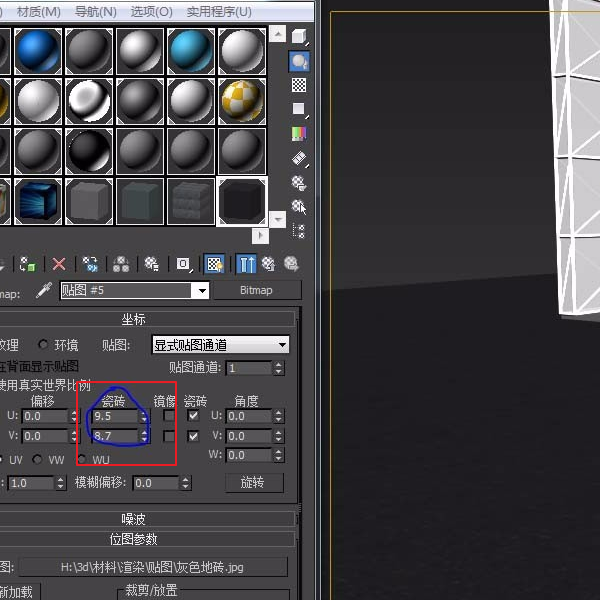
Task: Click the sample slots scroll-up arrow
Action: 278,34
